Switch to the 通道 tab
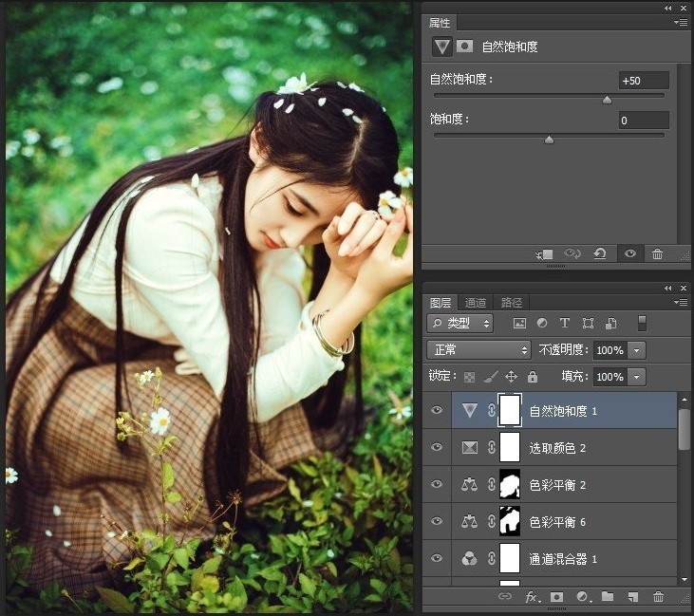 [476, 303]
